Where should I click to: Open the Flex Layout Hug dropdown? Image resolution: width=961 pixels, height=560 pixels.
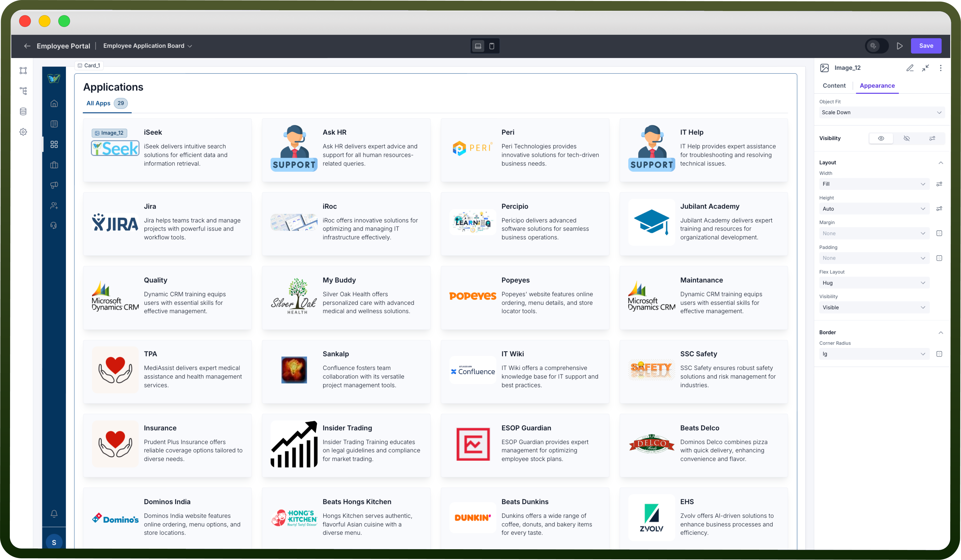(874, 283)
